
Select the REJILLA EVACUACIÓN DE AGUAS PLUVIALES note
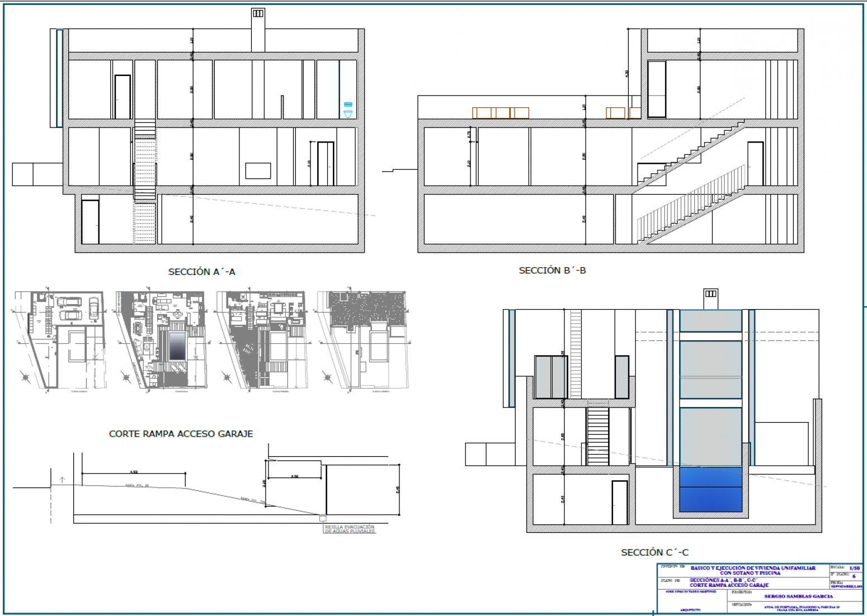pos(350,529)
